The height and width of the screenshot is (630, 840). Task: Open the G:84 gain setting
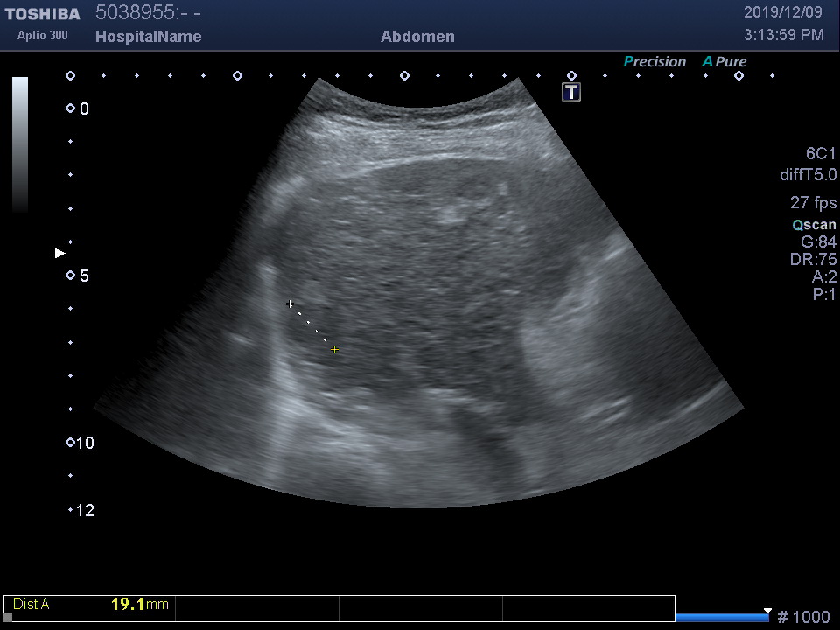(x=818, y=241)
